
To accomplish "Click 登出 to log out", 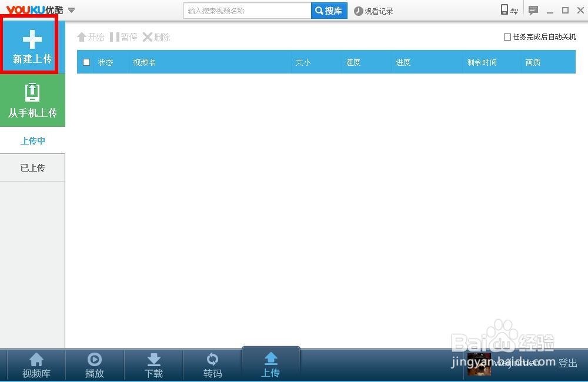I will click(x=568, y=363).
